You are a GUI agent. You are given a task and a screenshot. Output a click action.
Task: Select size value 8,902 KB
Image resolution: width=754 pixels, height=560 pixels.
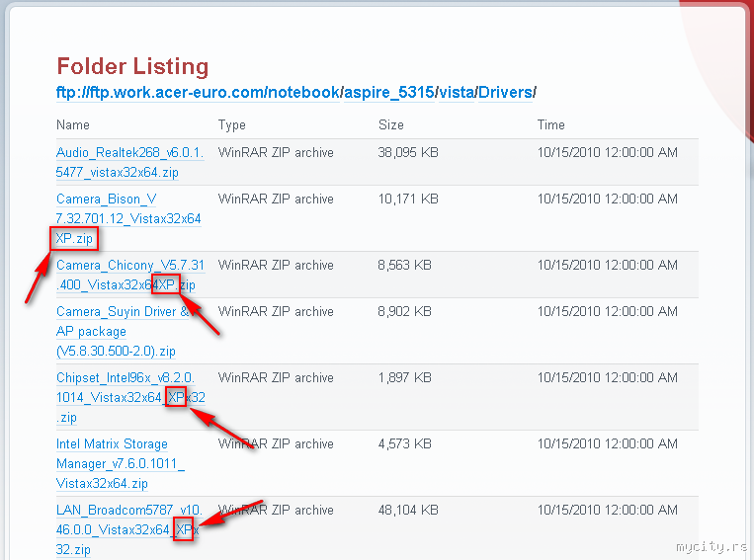pos(404,311)
